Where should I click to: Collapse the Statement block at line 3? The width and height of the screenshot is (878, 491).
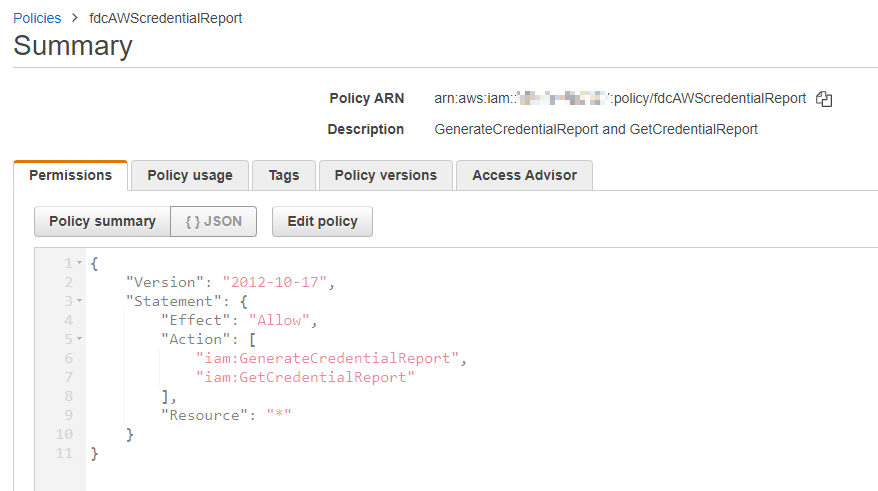[x=79, y=301]
